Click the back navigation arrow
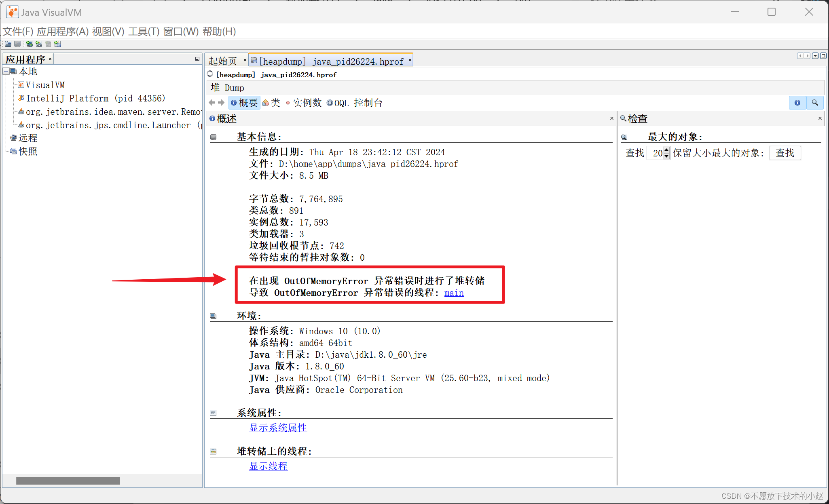 [212, 103]
